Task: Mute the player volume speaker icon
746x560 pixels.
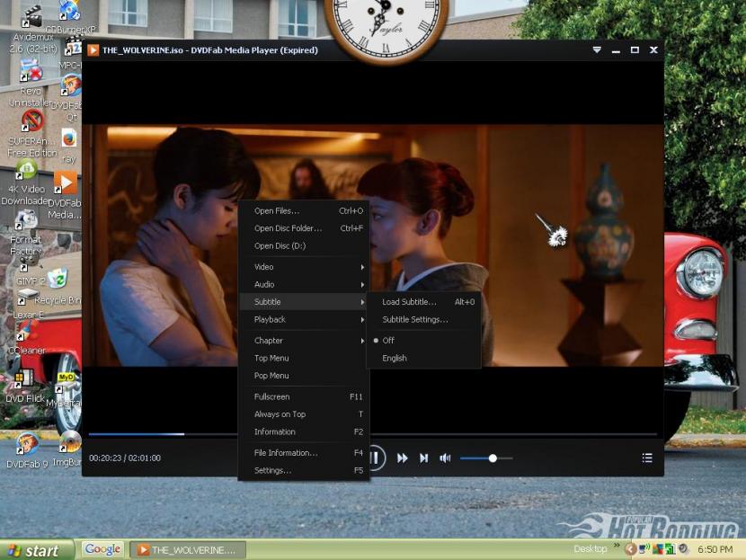Action: [x=445, y=458]
